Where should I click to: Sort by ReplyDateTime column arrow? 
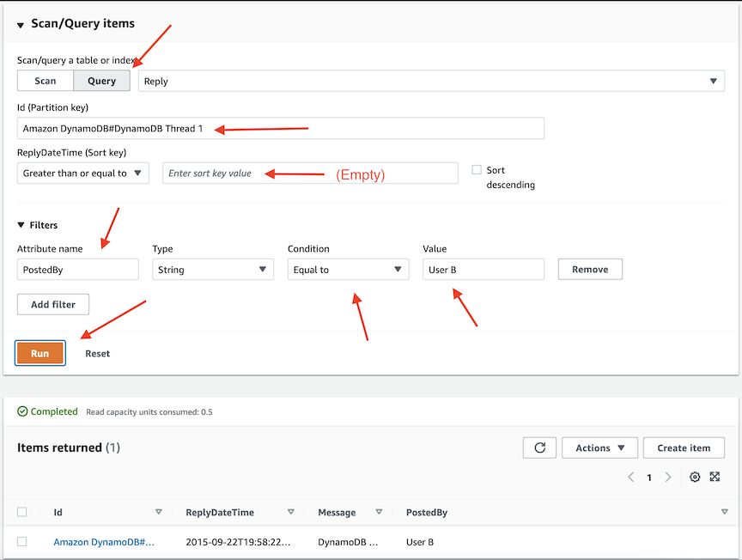tap(290, 512)
